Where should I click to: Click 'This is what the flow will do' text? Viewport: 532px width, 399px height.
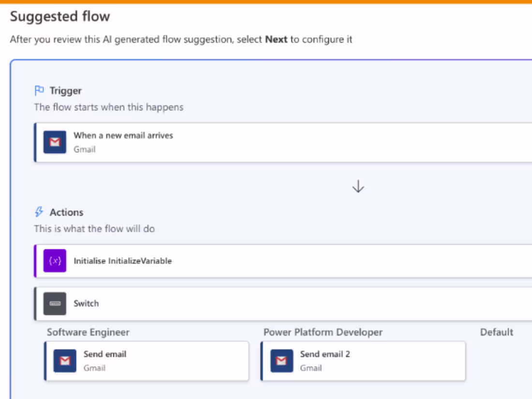tap(94, 228)
